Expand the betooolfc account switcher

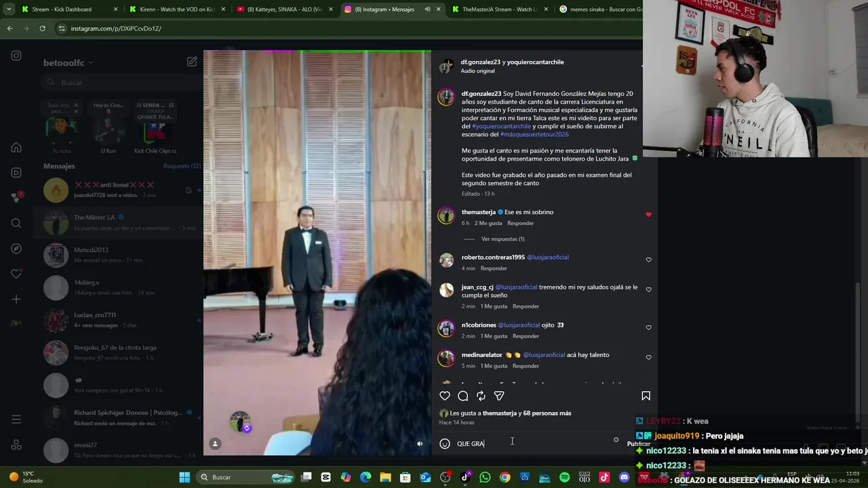(x=68, y=62)
